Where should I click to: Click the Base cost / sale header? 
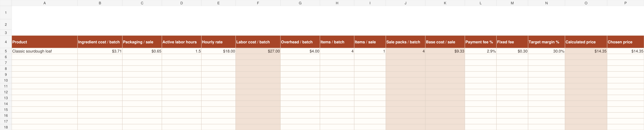click(445, 42)
